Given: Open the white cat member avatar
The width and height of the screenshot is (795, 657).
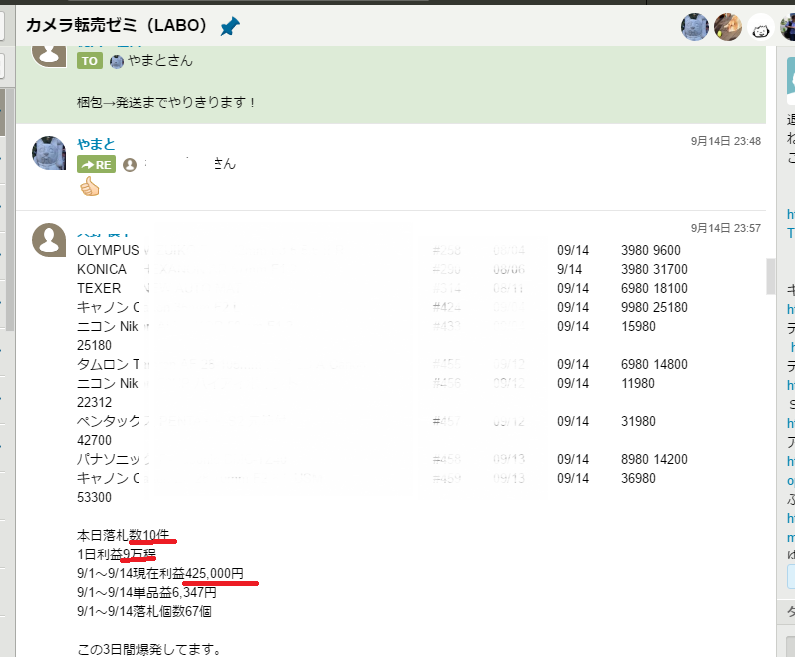Looking at the screenshot, I should pyautogui.click(x=761, y=27).
